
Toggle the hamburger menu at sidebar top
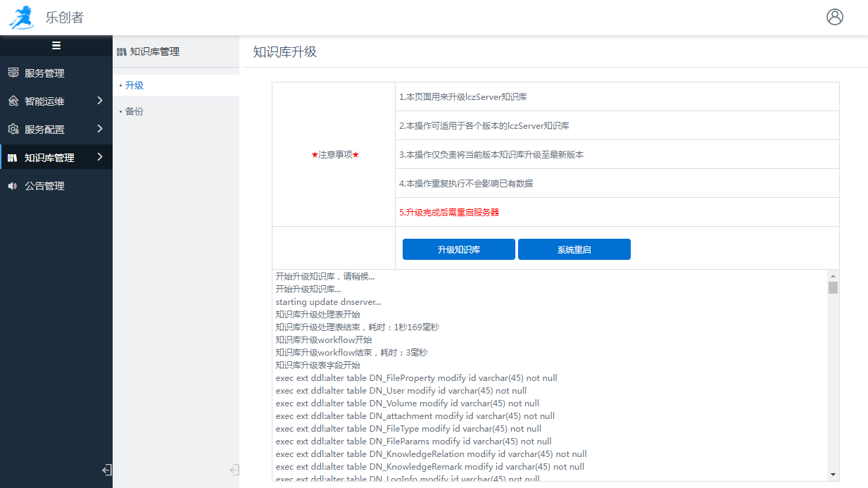click(x=56, y=46)
